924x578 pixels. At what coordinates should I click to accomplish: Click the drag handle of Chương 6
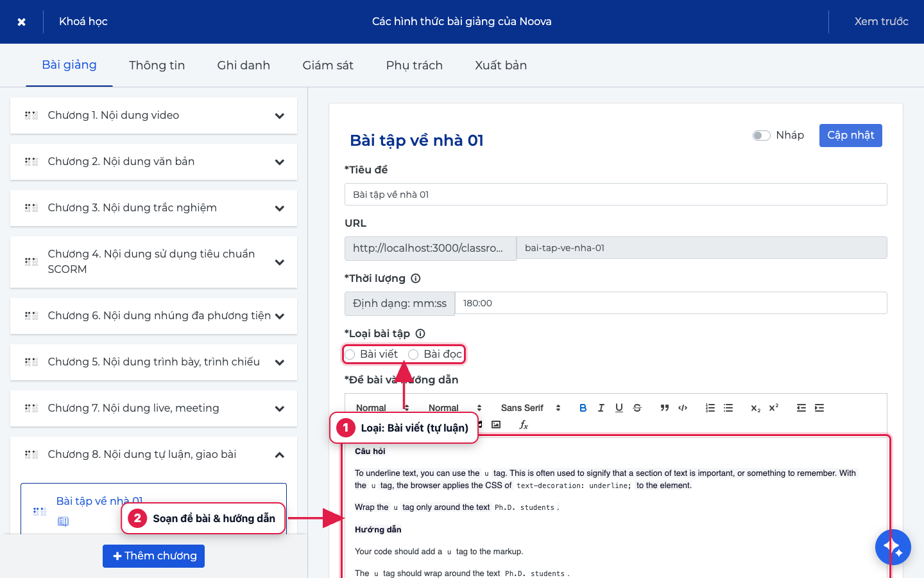[x=31, y=316]
